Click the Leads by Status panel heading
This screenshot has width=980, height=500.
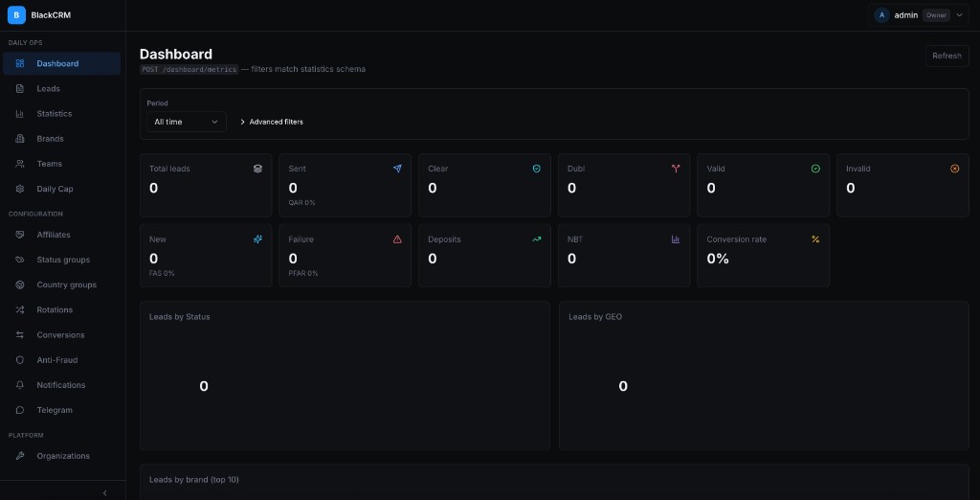179,317
